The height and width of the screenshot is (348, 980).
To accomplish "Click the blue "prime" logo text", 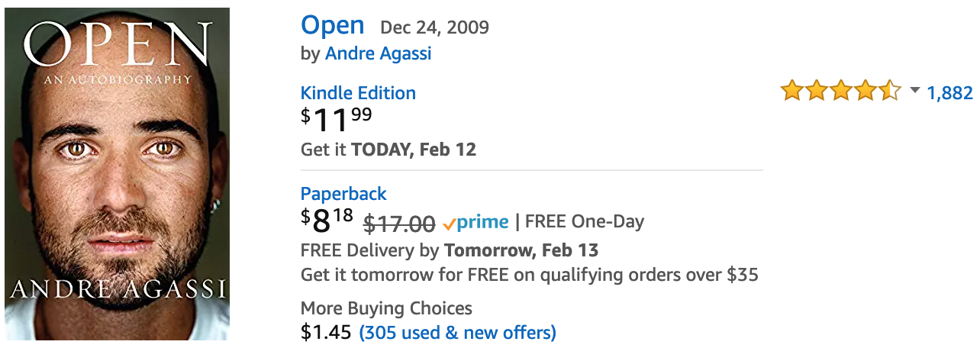I will point(482,223).
